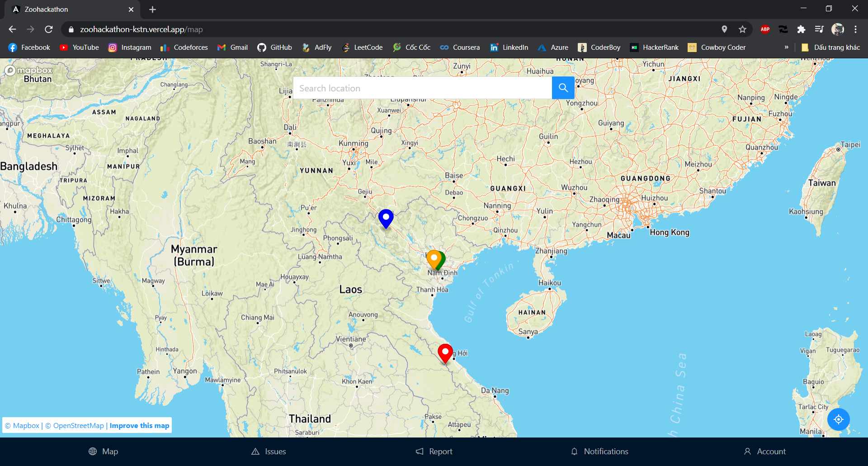Viewport: 868px width, 466px height.
Task: Open the AdFly bookmark
Action: point(316,48)
